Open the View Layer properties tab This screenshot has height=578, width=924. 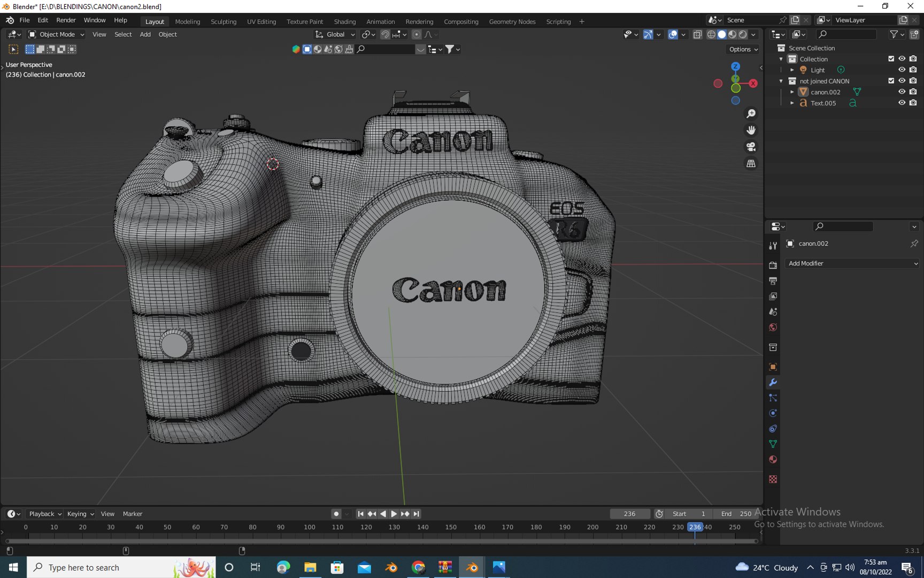tap(773, 296)
